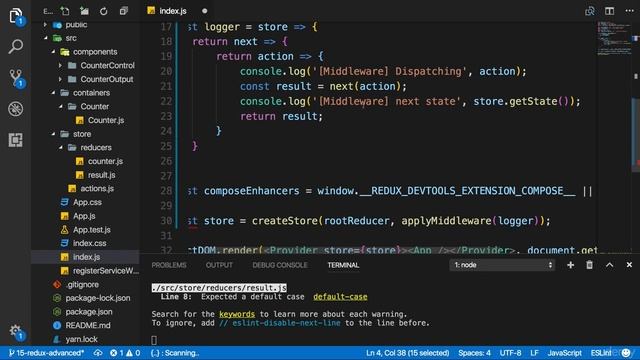This screenshot has height=360, width=640.
Task: Click the Ln 4, Col 38 status entry
Action: click(x=407, y=353)
